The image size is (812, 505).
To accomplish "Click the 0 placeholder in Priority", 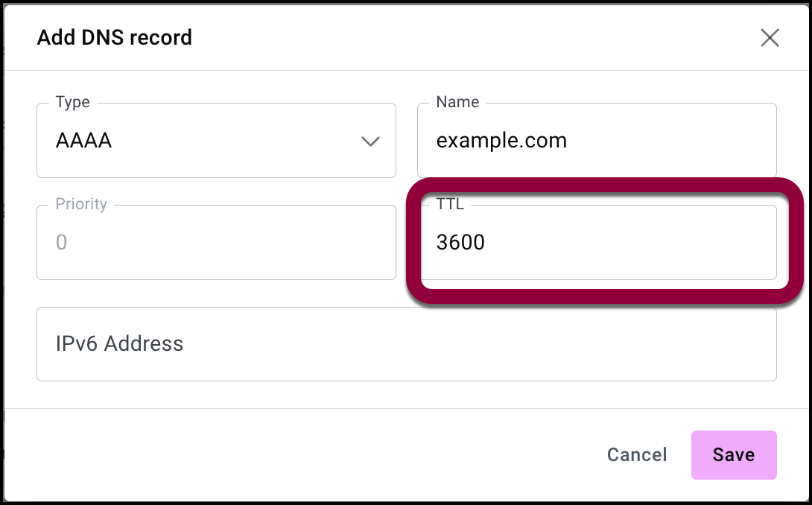I will pos(62,243).
